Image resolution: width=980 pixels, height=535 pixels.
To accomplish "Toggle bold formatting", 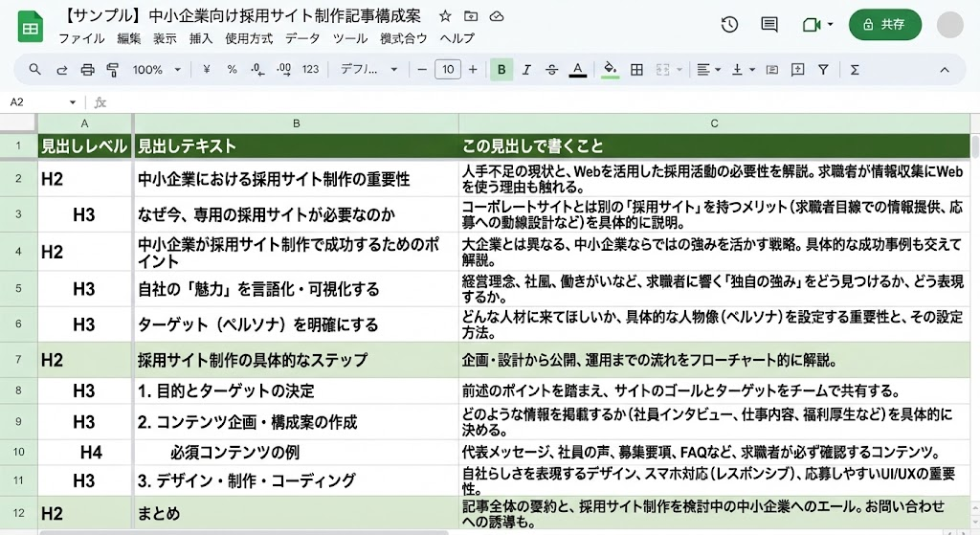I will [501, 70].
